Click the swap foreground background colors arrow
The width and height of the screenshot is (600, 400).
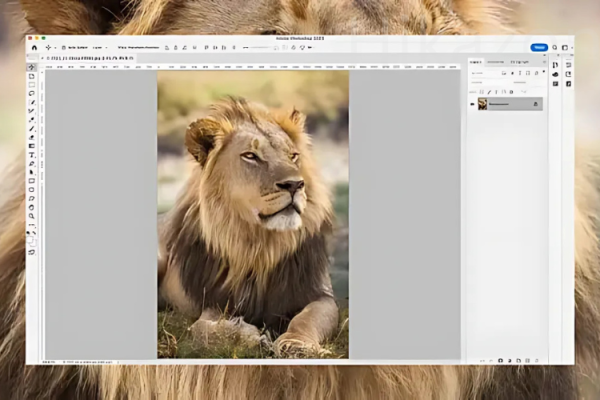point(34,233)
